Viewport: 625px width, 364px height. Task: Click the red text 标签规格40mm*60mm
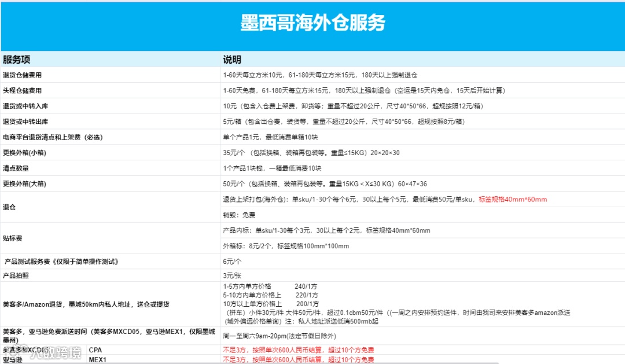click(513, 199)
